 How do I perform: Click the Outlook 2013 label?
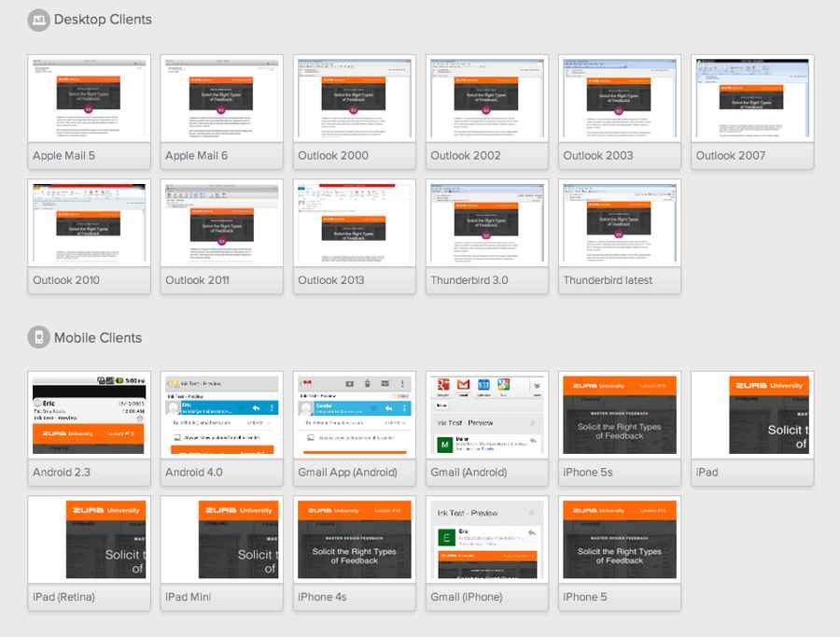pyautogui.click(x=331, y=280)
